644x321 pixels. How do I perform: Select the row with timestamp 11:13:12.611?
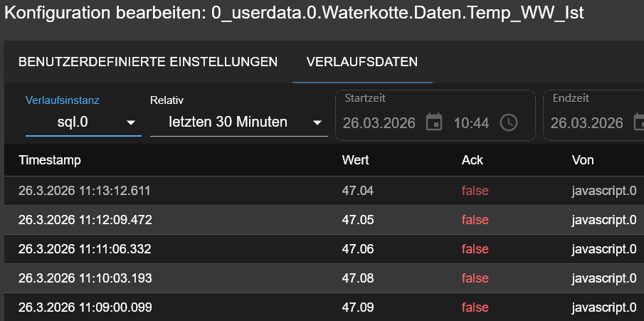[x=85, y=191]
